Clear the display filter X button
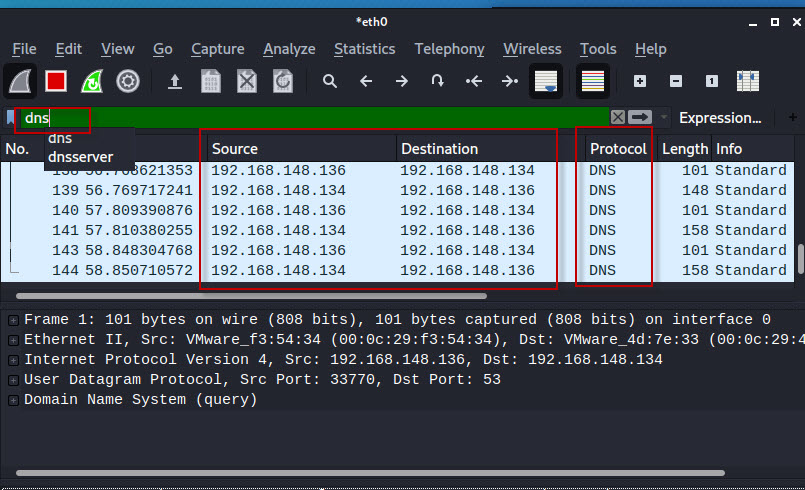The height and width of the screenshot is (490, 805). 618,118
